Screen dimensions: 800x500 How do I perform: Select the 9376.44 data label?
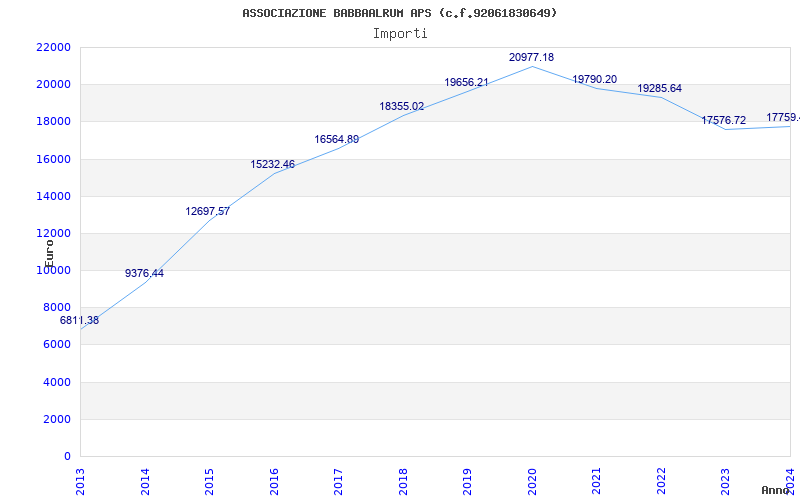click(x=144, y=273)
